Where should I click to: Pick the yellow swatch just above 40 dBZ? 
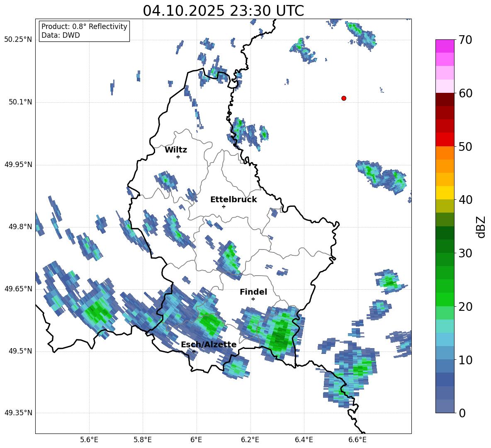pyautogui.click(x=445, y=193)
